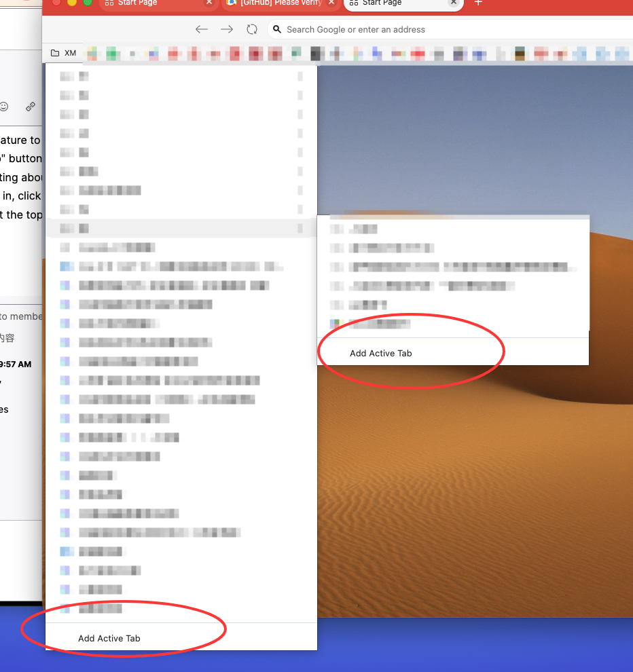Close the first inactive Start Page tab

[209, 3]
